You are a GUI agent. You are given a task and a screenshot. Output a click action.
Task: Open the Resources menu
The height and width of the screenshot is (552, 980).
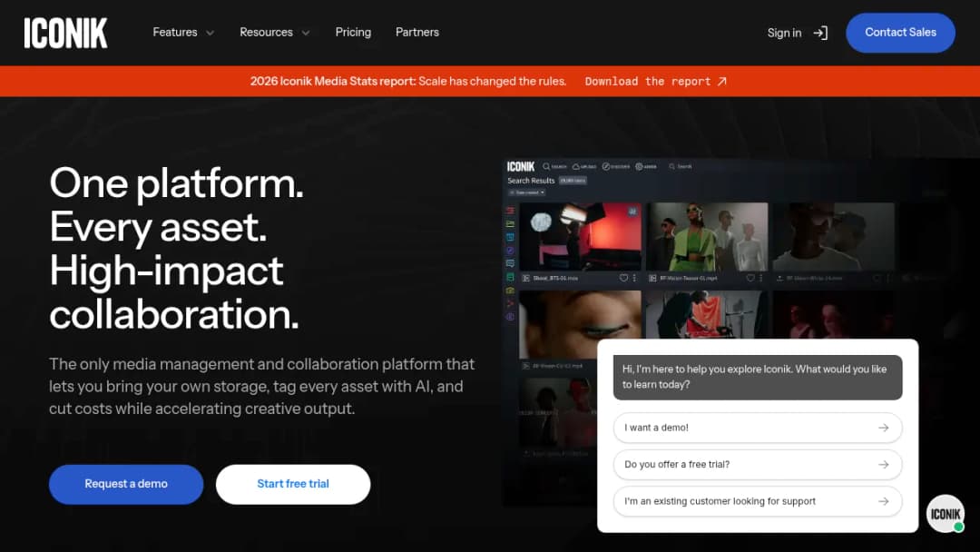(x=266, y=33)
